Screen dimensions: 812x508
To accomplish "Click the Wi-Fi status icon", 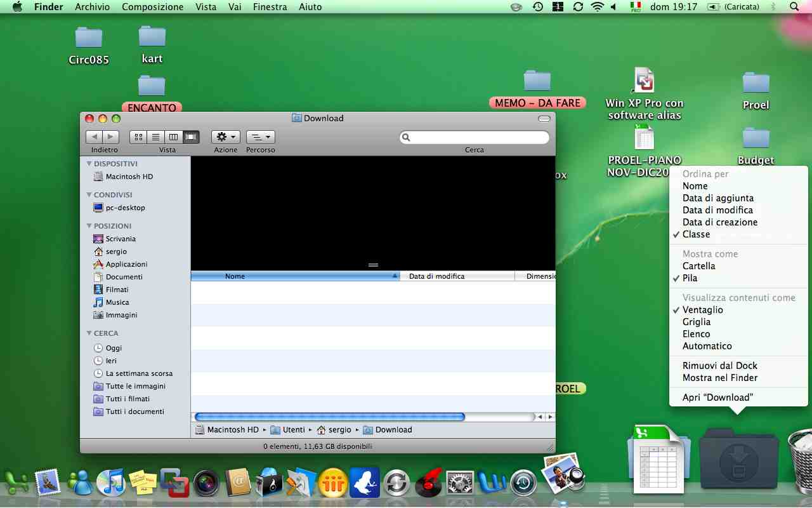I will click(x=597, y=6).
